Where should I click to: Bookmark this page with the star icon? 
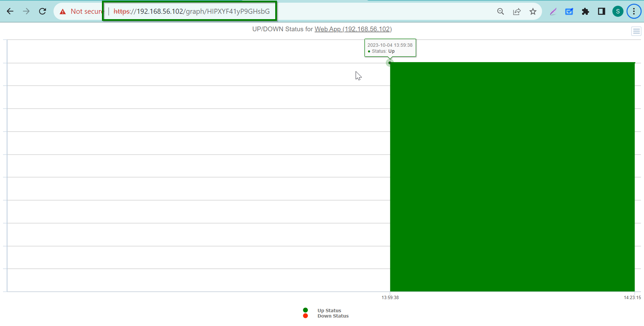(x=533, y=11)
